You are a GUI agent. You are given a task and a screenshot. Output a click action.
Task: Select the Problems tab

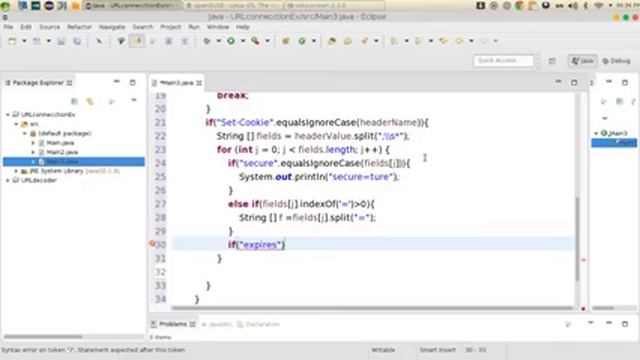pos(173,324)
